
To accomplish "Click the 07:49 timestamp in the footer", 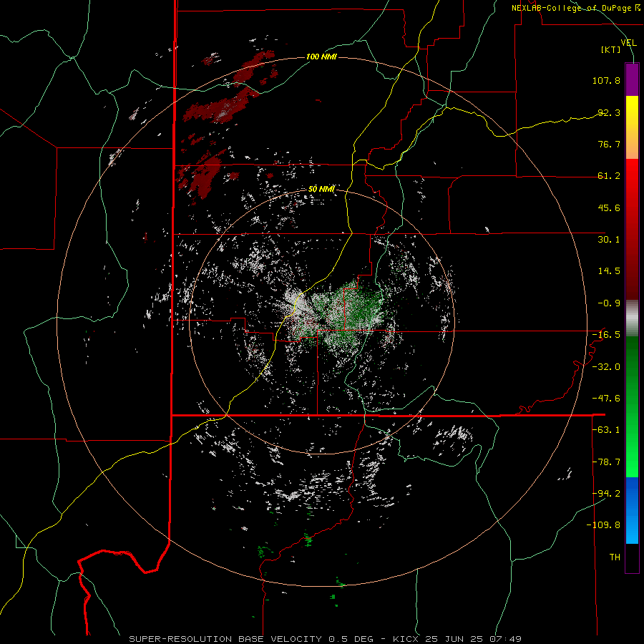I will [x=506, y=639].
